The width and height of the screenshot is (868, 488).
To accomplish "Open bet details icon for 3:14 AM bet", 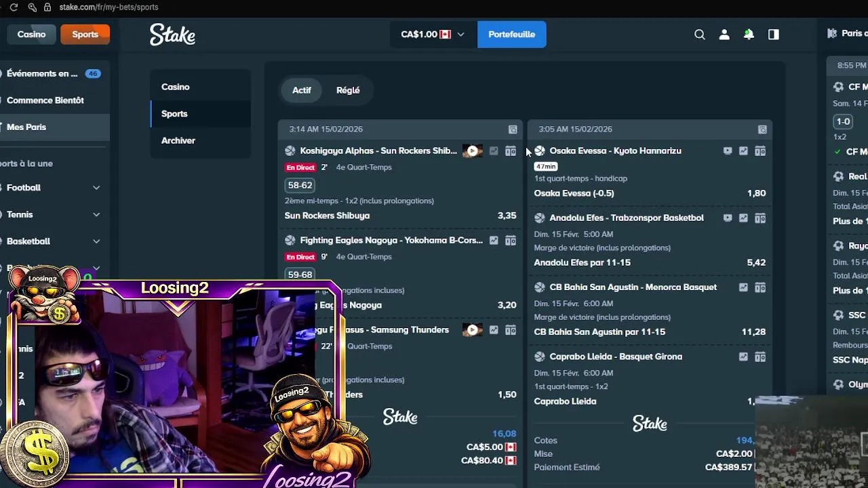I will (x=513, y=129).
